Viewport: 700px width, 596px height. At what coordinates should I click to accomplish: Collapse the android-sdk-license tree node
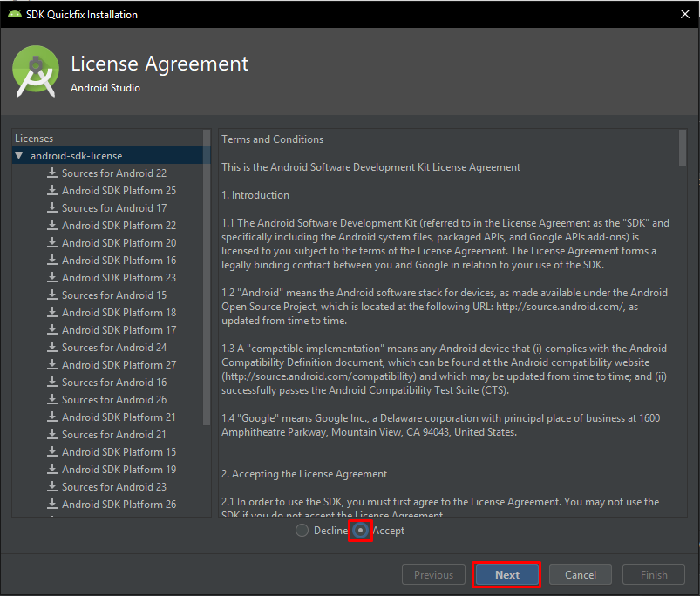click(x=19, y=156)
